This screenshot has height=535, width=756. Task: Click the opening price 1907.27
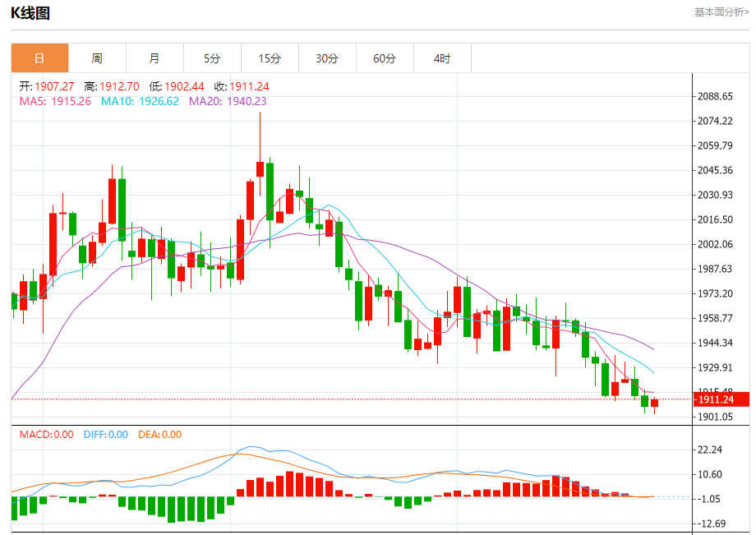[x=54, y=86]
